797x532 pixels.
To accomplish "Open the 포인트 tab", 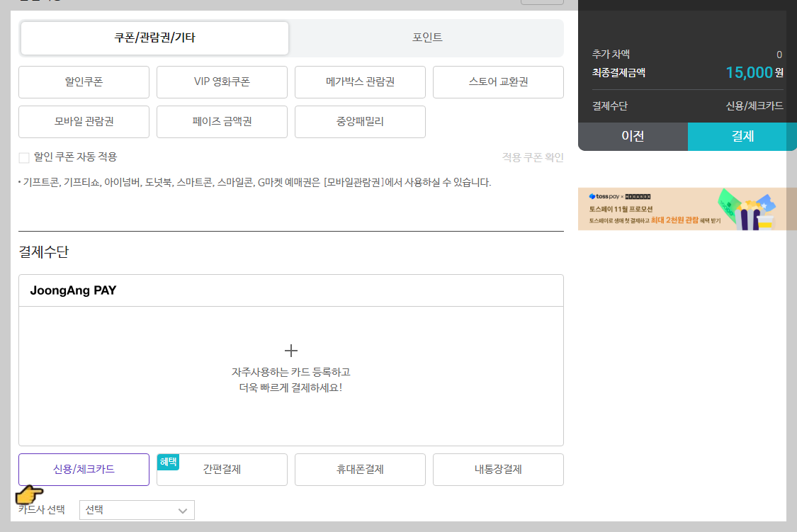I will pyautogui.click(x=427, y=38).
